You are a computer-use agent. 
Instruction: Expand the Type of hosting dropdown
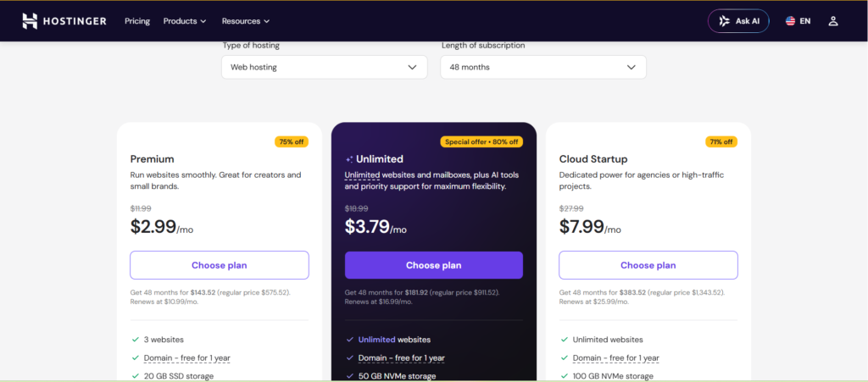[x=325, y=67]
